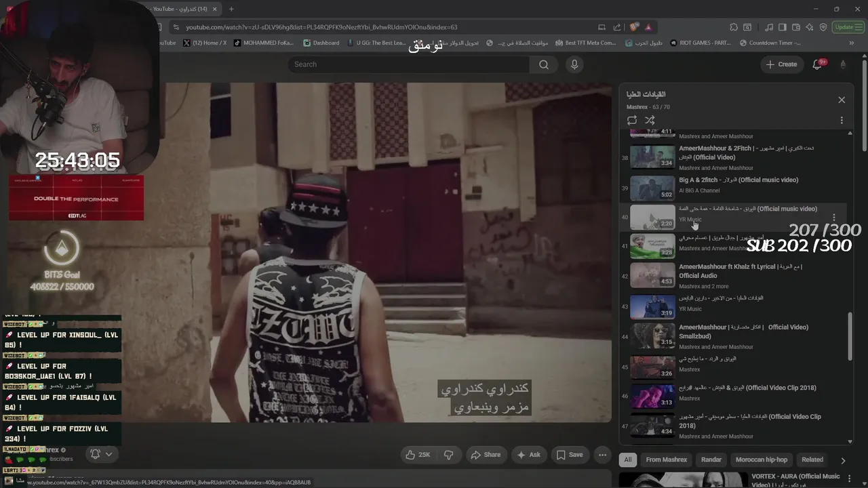
Task: Close the playlist panel
Action: pyautogui.click(x=842, y=100)
